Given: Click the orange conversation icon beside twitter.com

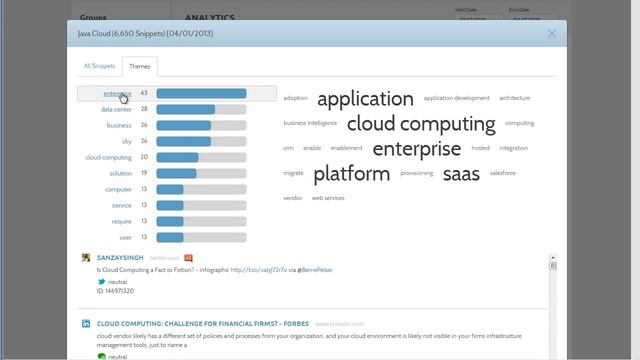Looking at the screenshot, I should [x=188, y=258].
